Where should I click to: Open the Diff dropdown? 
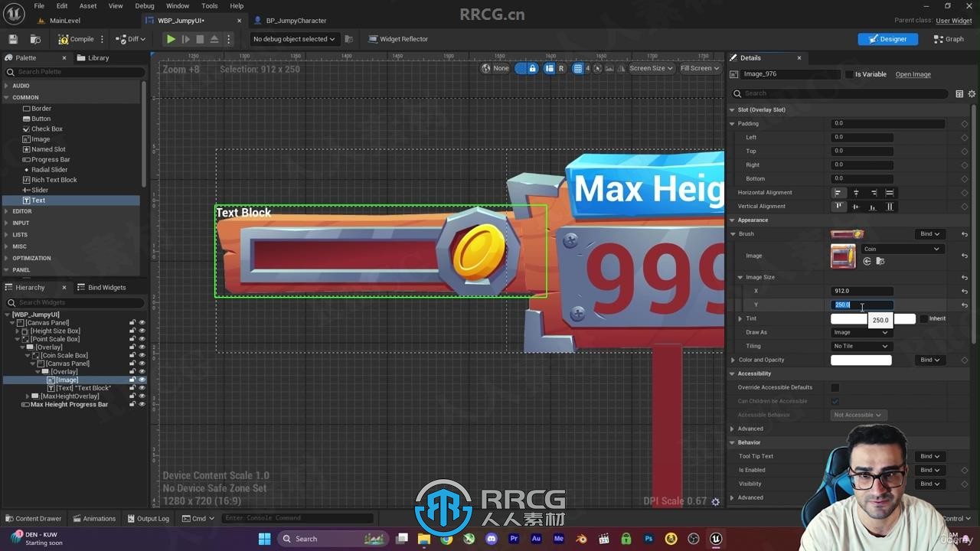[x=131, y=39]
